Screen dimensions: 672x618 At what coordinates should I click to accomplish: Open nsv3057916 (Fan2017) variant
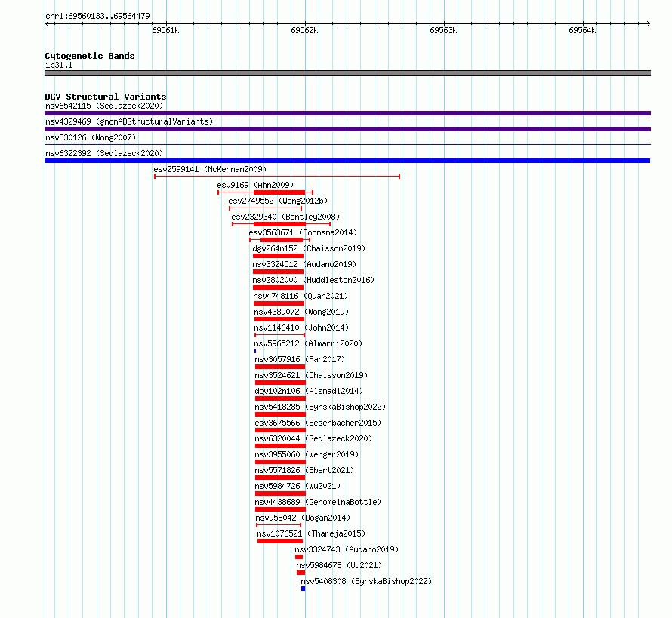coord(300,359)
